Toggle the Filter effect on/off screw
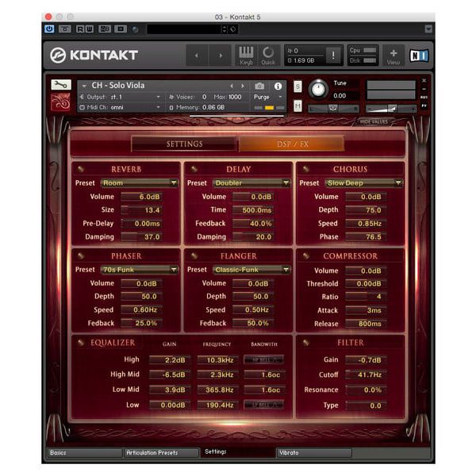Screen dimensions: 476x476 coord(306,343)
